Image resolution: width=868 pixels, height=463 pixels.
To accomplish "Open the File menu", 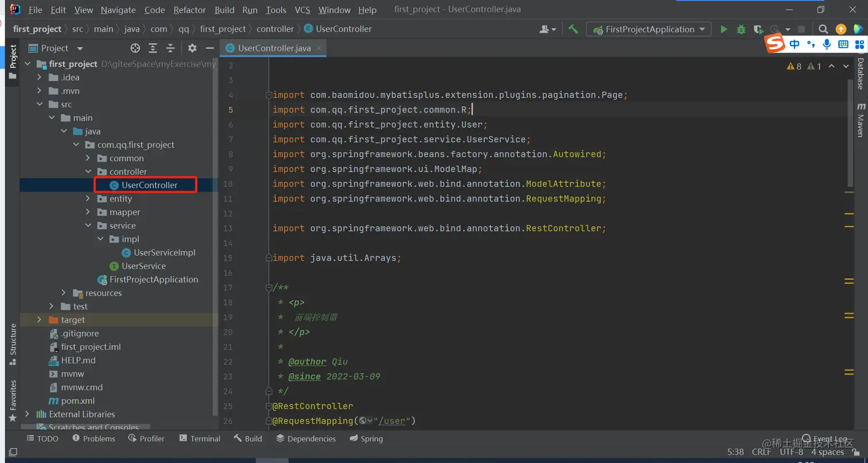I will point(35,10).
